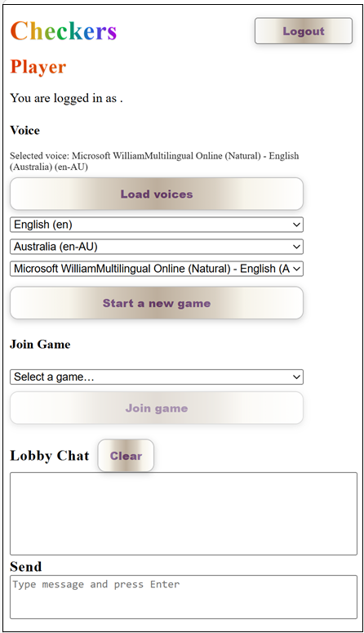
Task: Click the Player heading
Action: (38, 67)
